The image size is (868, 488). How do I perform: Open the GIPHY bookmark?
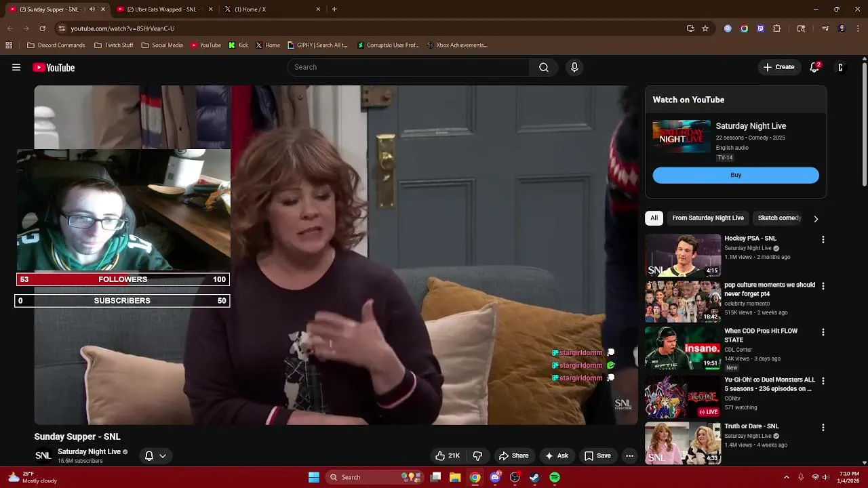[x=317, y=45]
